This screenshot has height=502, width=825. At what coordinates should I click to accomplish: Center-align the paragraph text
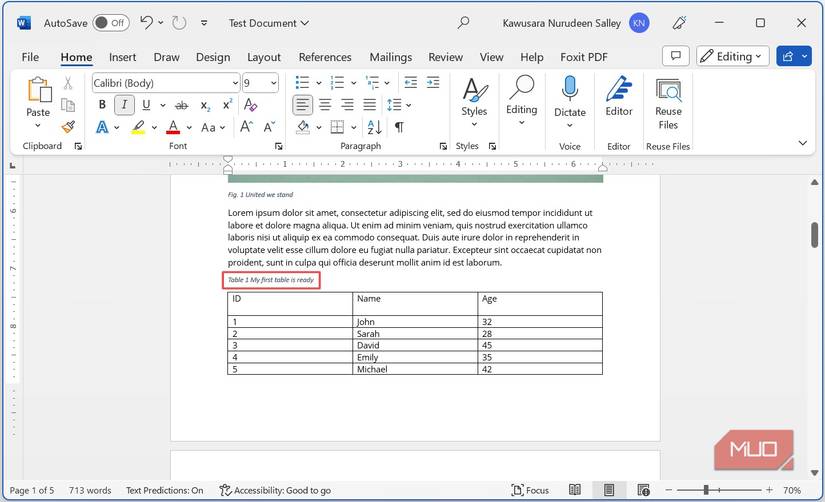click(325, 105)
